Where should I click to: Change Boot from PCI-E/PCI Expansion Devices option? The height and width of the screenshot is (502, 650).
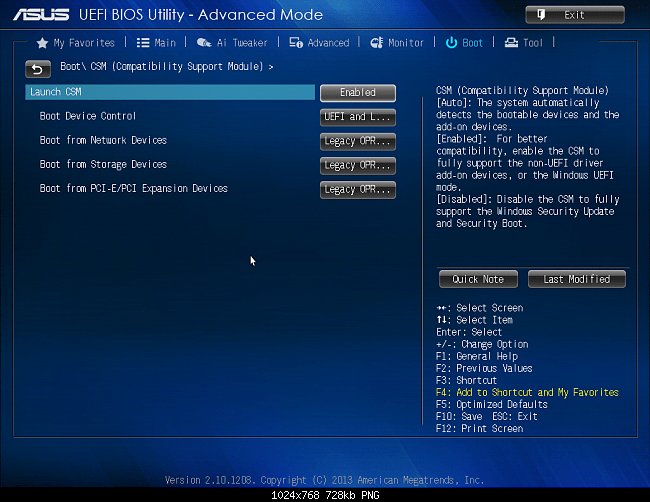point(358,189)
